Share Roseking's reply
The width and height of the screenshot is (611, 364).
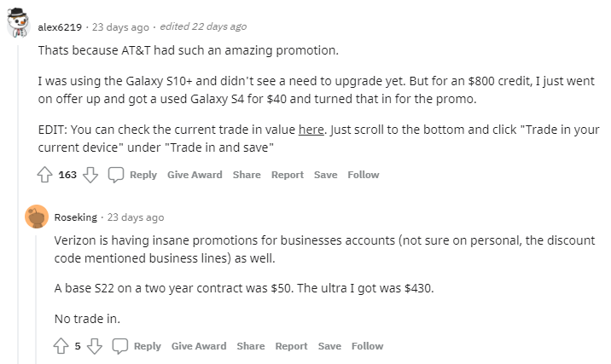coord(251,346)
